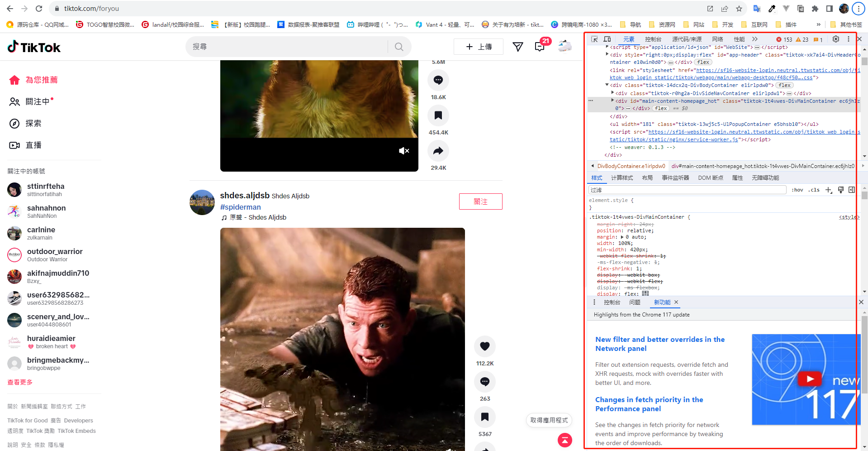
Task: Bookmark this tab with the star icon
Action: [x=739, y=9]
